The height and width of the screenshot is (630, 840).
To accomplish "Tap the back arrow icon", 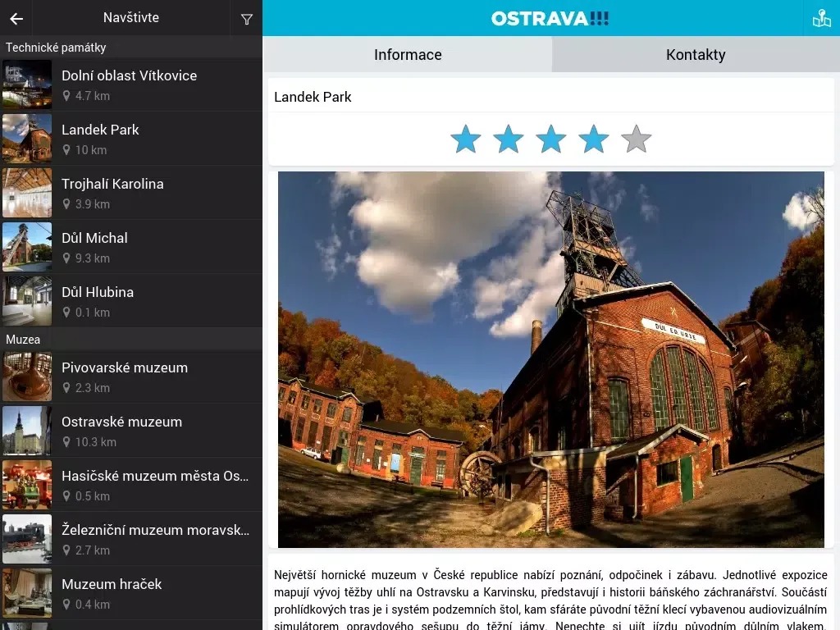I will [x=16, y=19].
